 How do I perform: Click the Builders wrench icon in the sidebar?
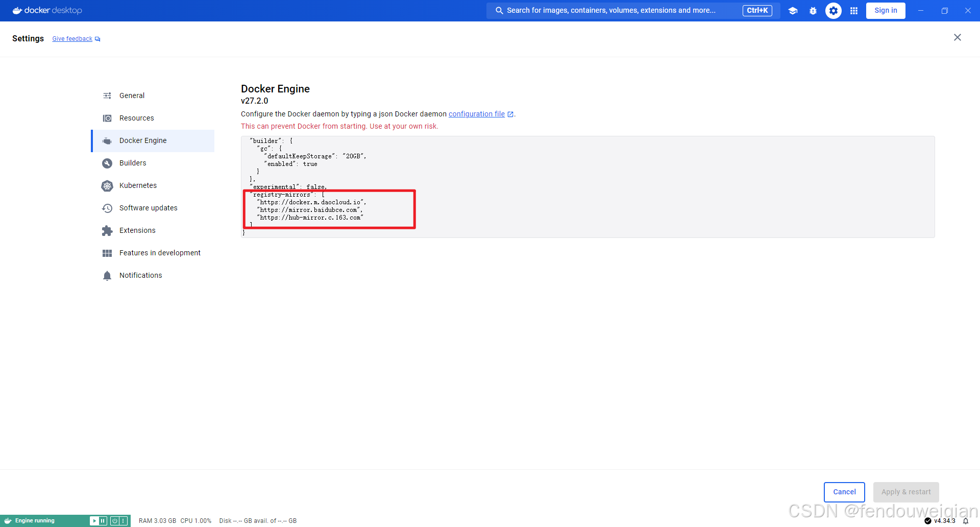point(107,163)
